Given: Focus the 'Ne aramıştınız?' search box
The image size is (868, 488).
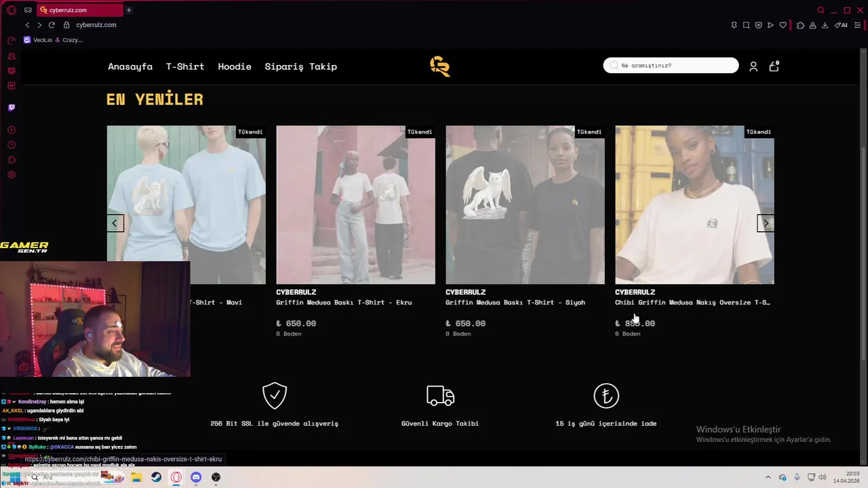Looking at the screenshot, I should coord(671,65).
